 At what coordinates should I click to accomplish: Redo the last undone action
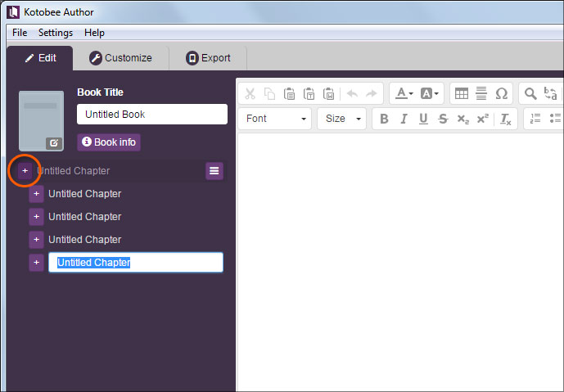pos(371,94)
